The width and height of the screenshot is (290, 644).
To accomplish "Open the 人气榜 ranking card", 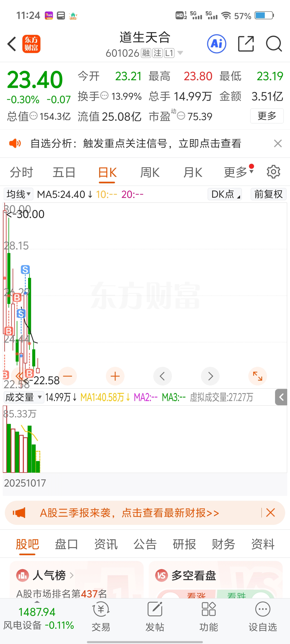I will 77,580.
